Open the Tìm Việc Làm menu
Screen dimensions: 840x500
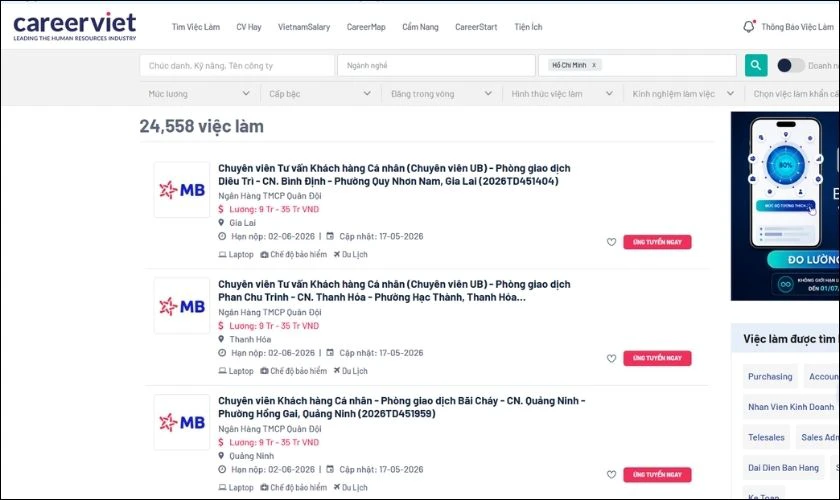[x=196, y=27]
